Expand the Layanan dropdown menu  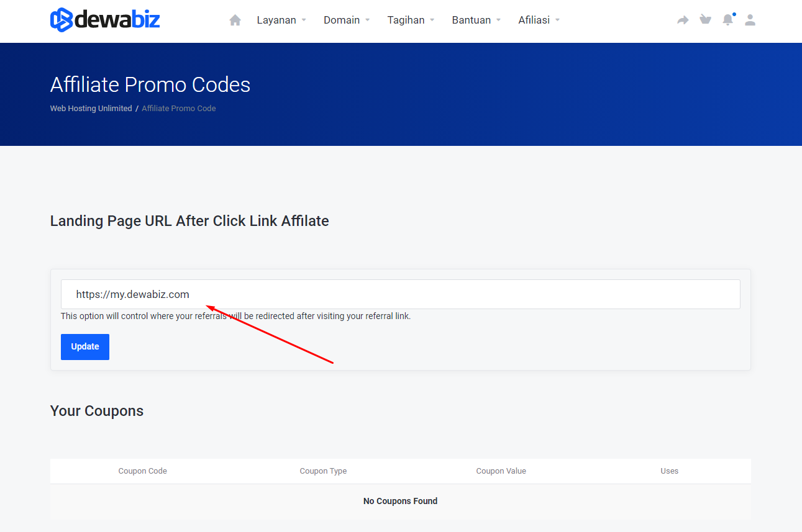[281, 20]
